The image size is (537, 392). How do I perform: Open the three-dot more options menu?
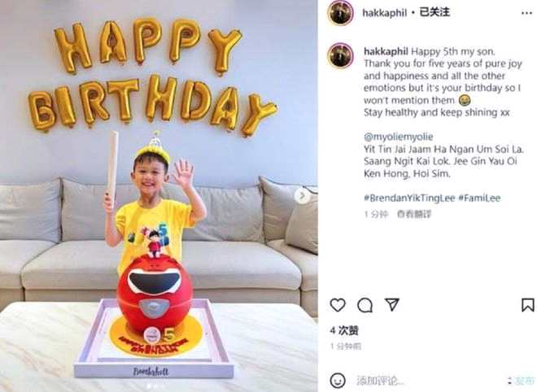point(526,13)
